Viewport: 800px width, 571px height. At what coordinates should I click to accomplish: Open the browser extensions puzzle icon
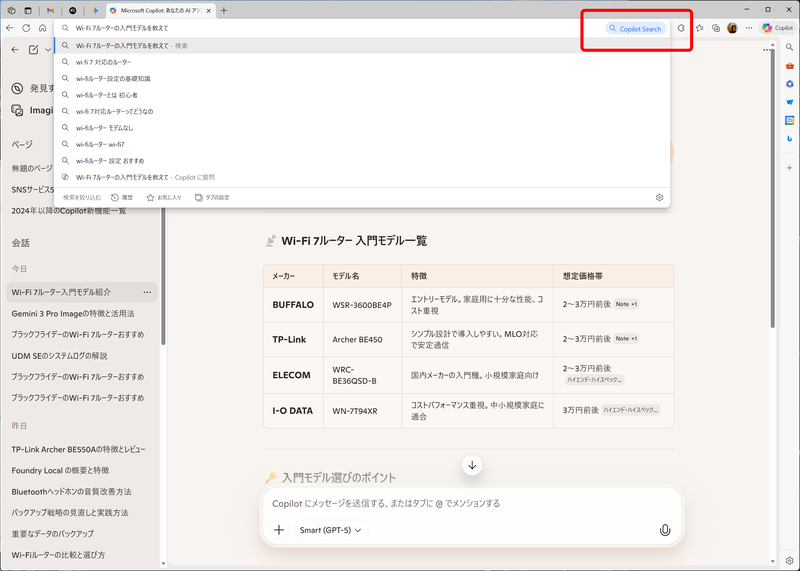[x=681, y=28]
